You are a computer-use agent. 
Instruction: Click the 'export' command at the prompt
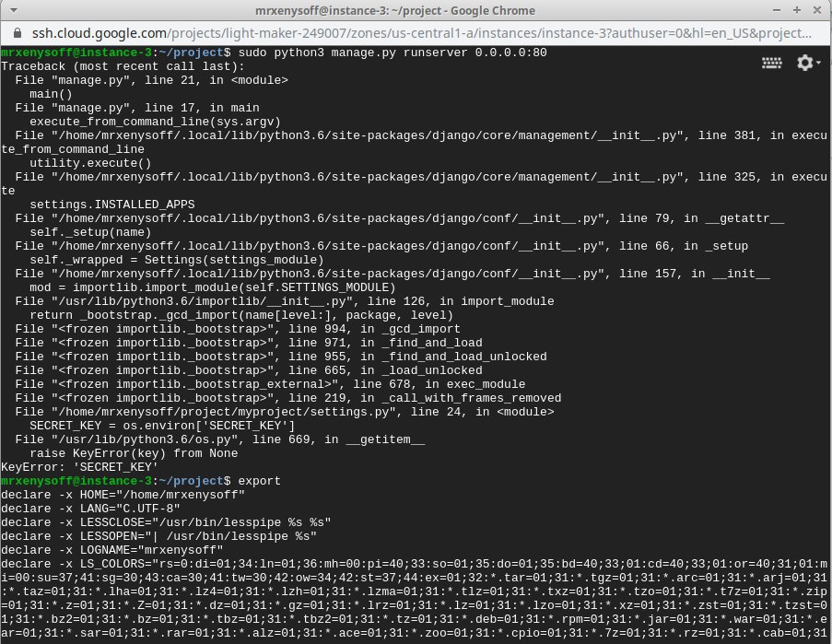tap(259, 480)
